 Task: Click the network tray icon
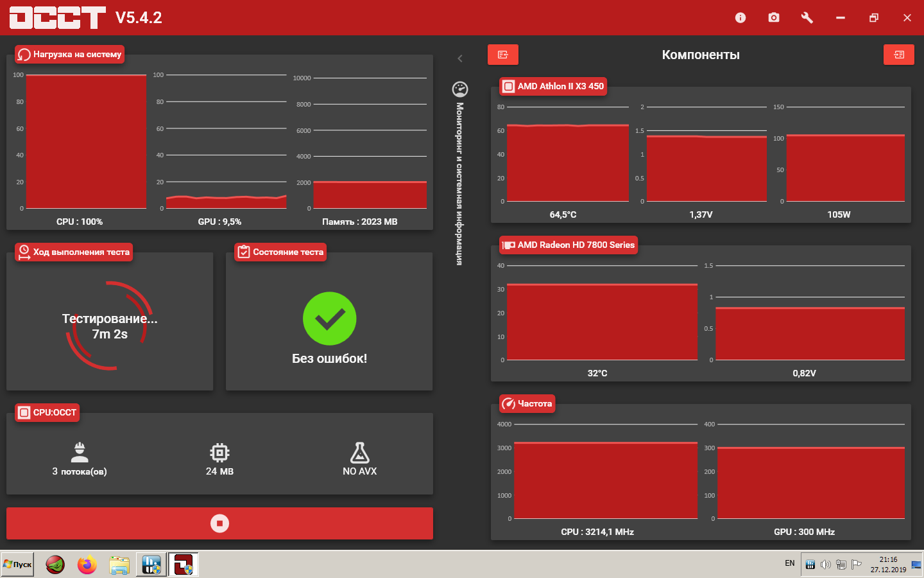(x=841, y=565)
